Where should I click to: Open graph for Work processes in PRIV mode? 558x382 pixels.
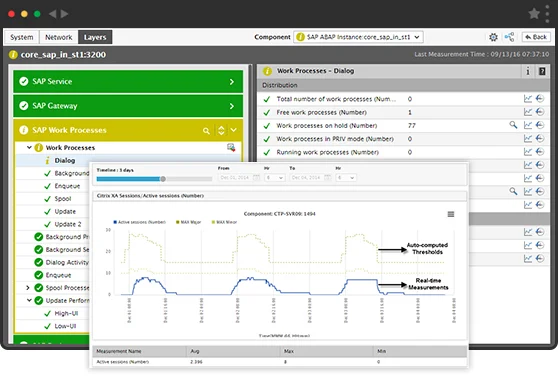pos(528,138)
